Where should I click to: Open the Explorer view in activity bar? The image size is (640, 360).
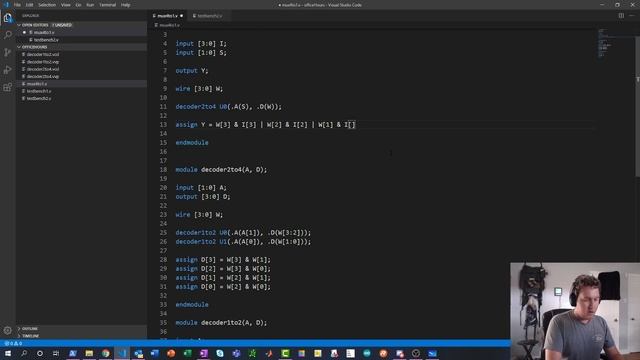[x=8, y=18]
